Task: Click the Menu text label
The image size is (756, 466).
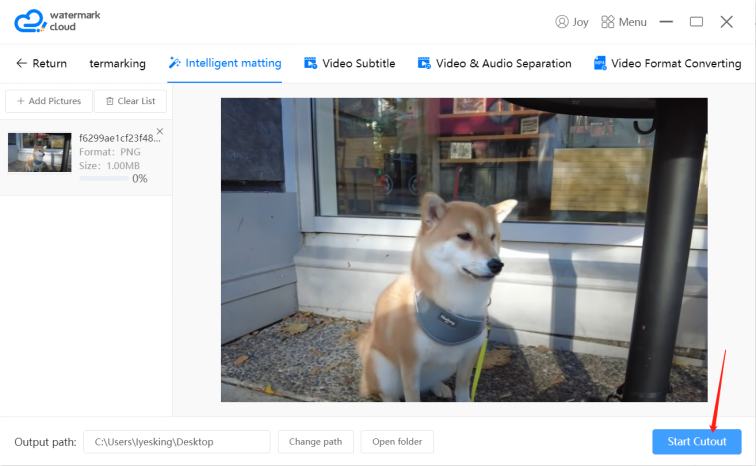Action: tap(633, 22)
